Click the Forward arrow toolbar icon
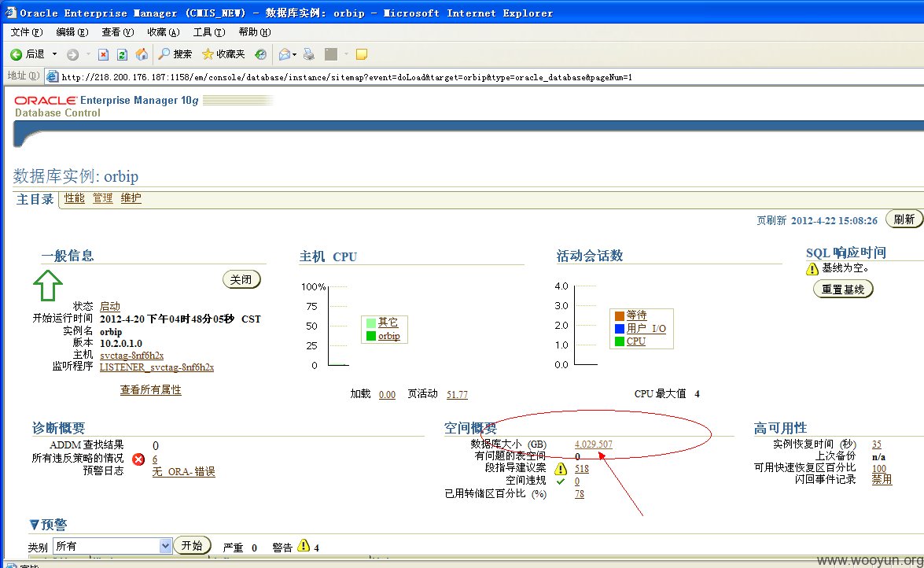Image resolution: width=924 pixels, height=568 pixels. pos(72,54)
